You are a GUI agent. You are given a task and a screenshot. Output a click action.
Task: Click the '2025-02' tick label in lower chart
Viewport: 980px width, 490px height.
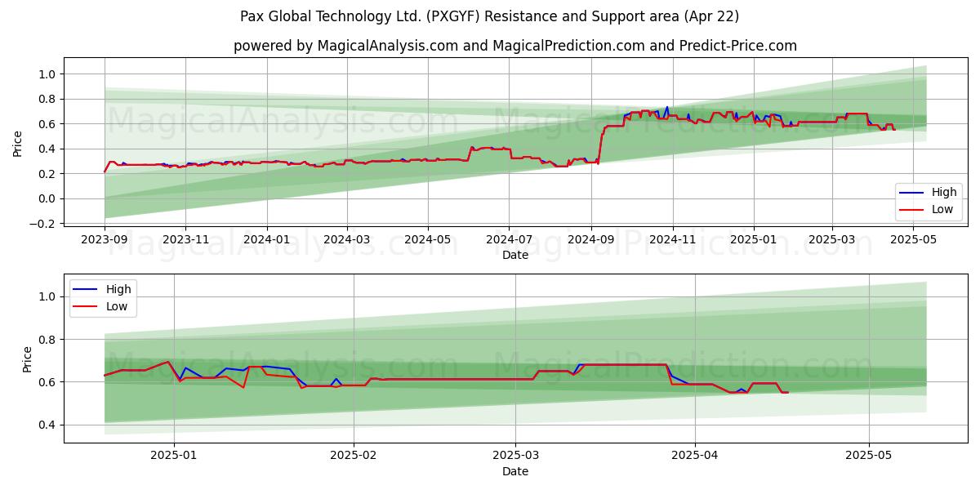[355, 457]
